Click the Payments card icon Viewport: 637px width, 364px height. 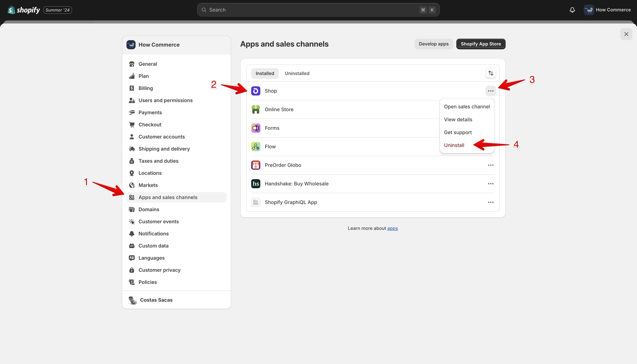(x=132, y=112)
